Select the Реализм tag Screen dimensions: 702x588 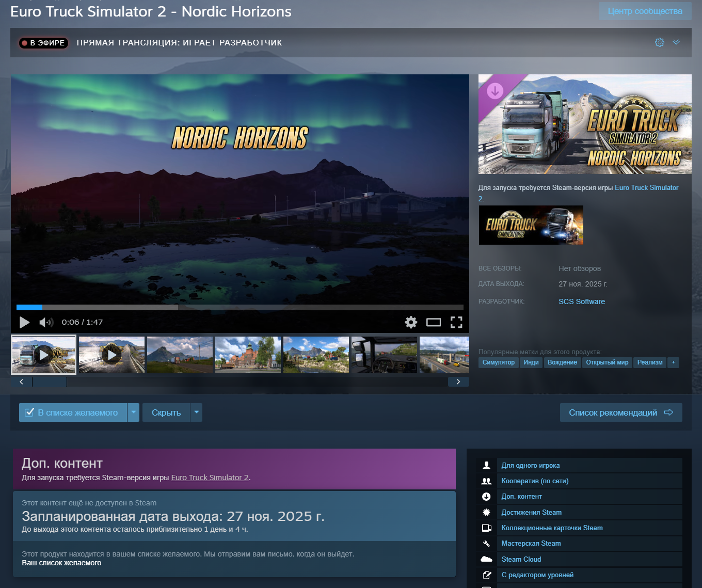(x=650, y=362)
